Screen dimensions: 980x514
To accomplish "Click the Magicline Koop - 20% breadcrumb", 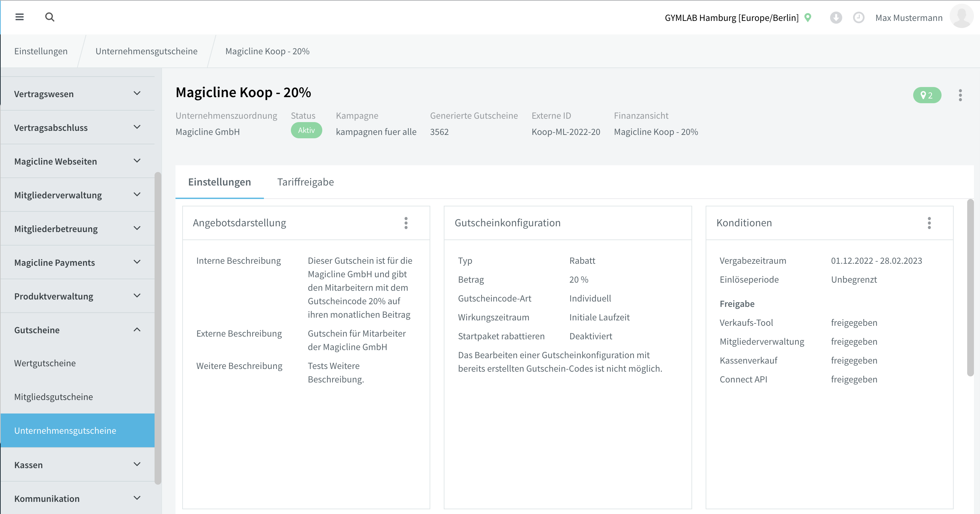I will (268, 51).
